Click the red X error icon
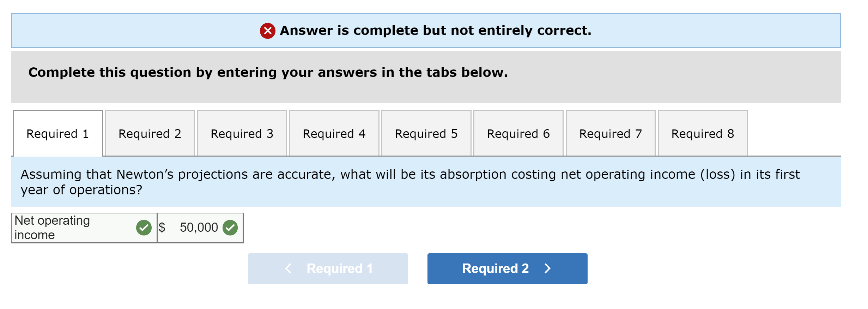Screen dimensions: 868x309 (x=268, y=31)
